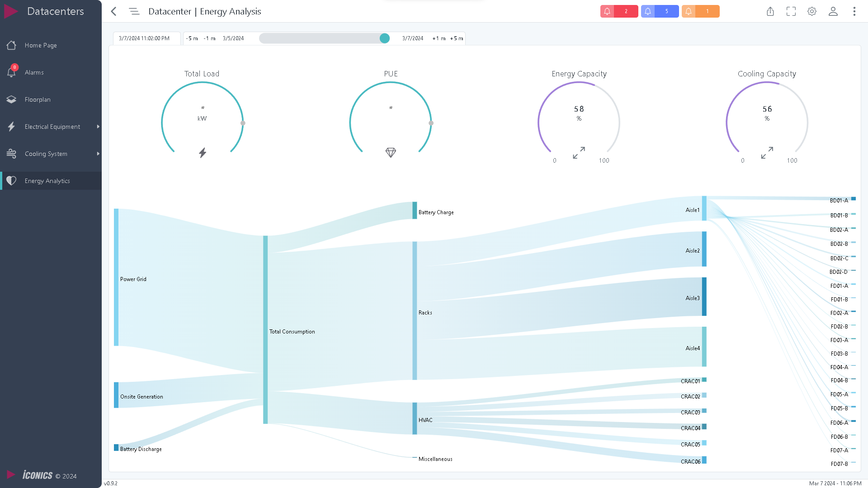Open the hamburger navigation menu
Screen dimensions: 868x488
[x=134, y=11]
